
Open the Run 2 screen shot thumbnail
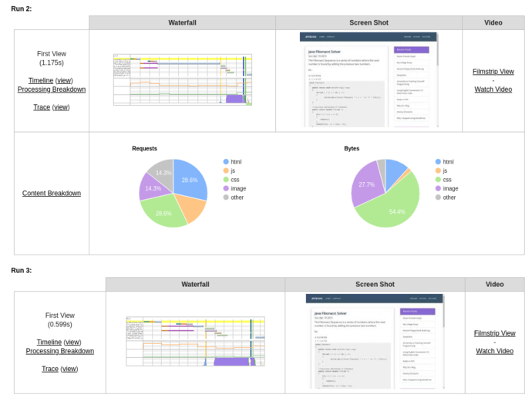tap(369, 79)
